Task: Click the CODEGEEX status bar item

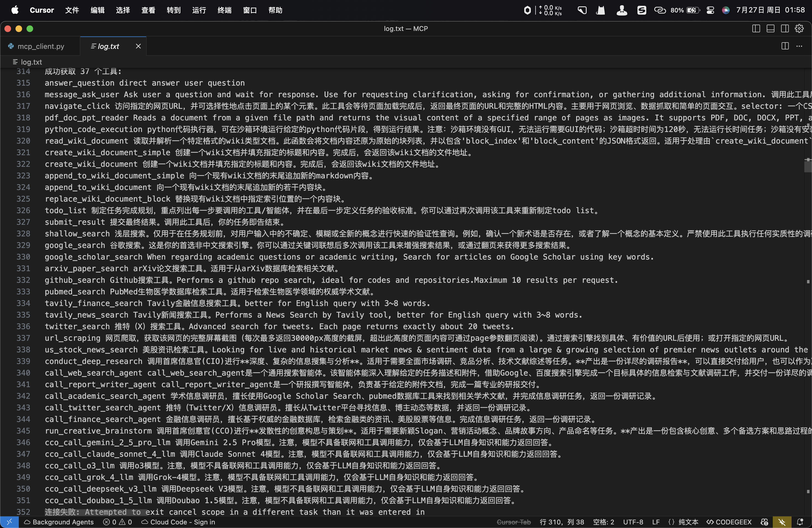Action: [x=729, y=522]
